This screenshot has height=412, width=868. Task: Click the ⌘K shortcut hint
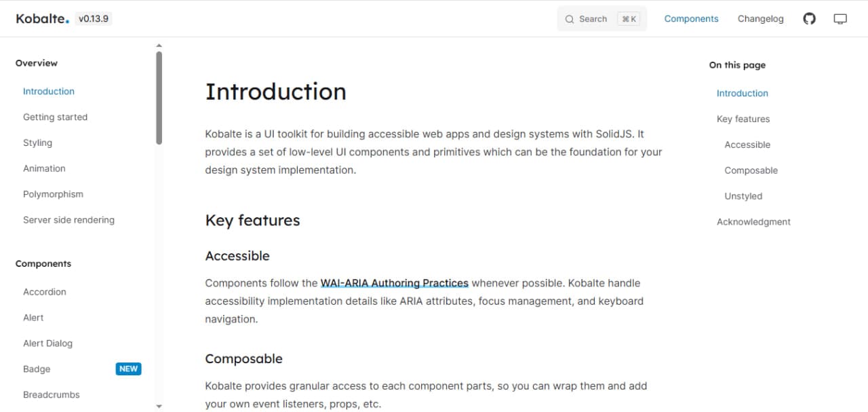[629, 19]
